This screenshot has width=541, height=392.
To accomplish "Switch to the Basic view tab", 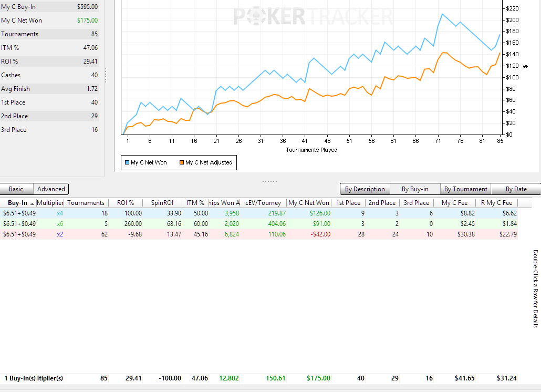I will 16,189.
